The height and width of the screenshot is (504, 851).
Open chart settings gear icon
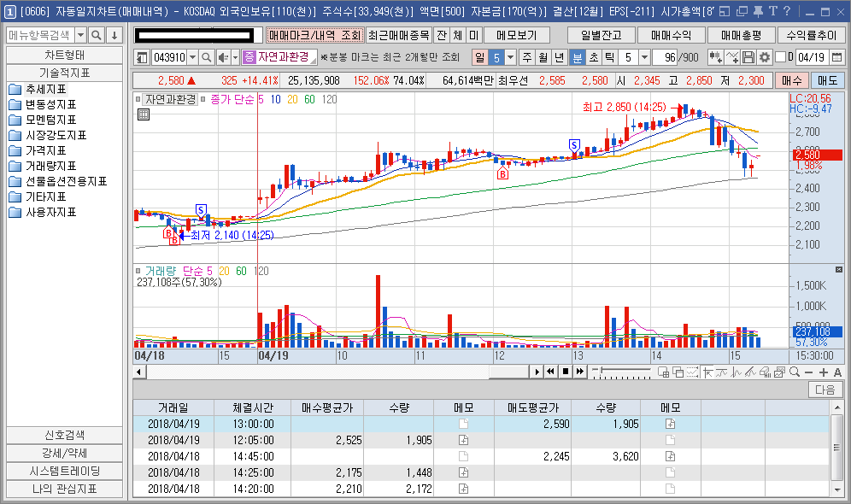[x=764, y=57]
